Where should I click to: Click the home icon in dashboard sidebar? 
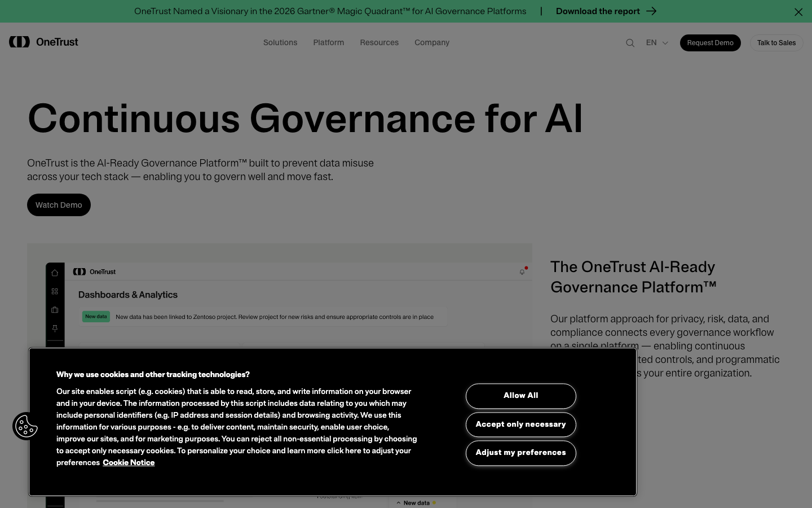55,273
